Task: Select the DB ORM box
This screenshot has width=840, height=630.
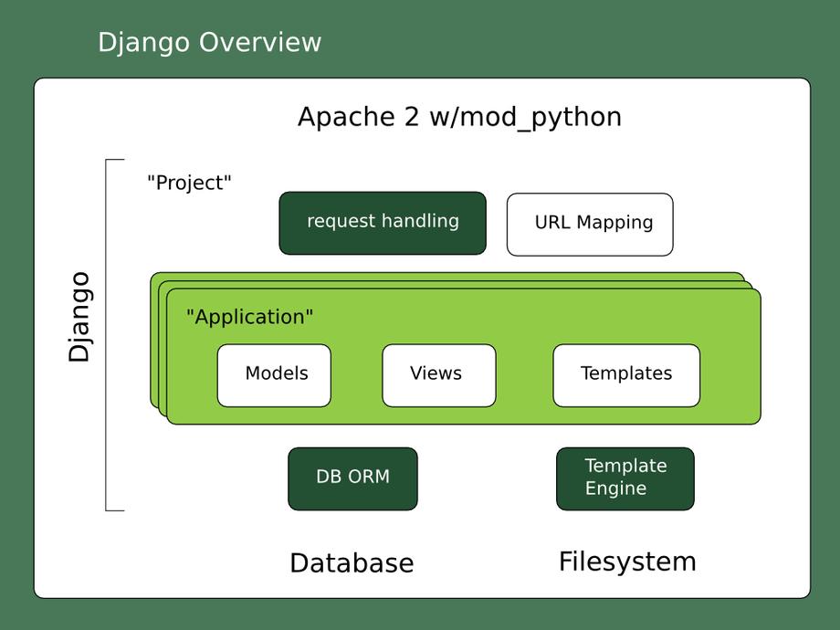Action: (352, 479)
